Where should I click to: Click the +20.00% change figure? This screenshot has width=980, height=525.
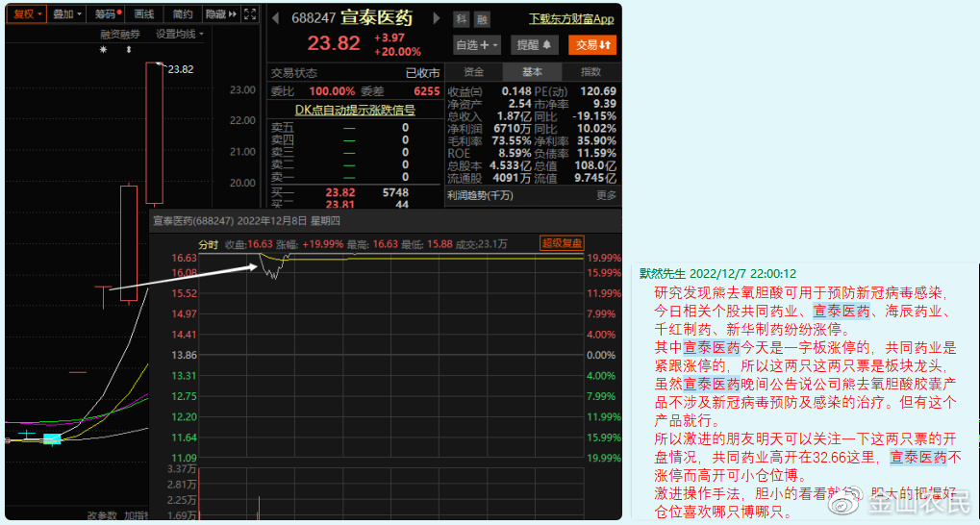tap(397, 52)
